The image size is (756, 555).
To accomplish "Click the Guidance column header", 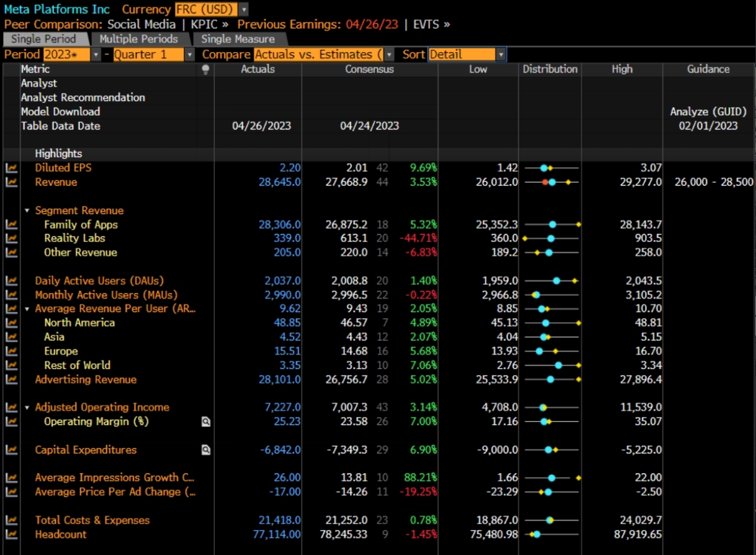I will (708, 69).
